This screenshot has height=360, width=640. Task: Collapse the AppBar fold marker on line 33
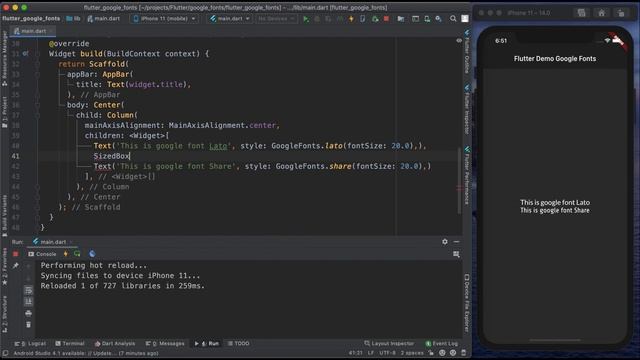(x=37, y=74)
